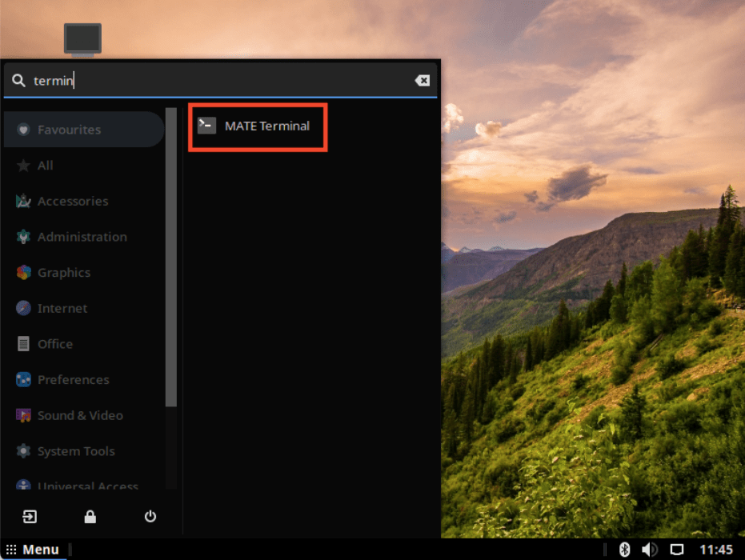The width and height of the screenshot is (745, 560).
Task: Show the Internet category apps
Action: [x=62, y=308]
